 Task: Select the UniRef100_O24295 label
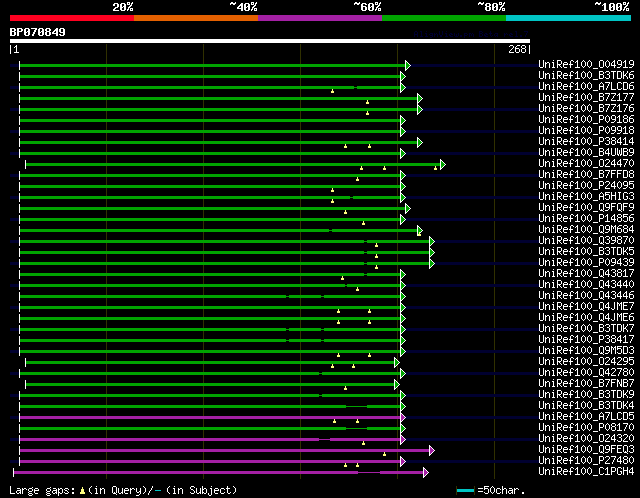[586, 362]
